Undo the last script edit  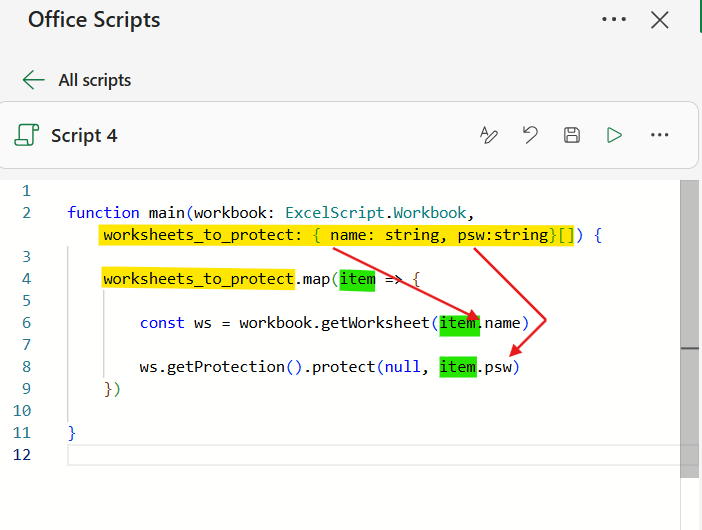pyautogui.click(x=530, y=135)
